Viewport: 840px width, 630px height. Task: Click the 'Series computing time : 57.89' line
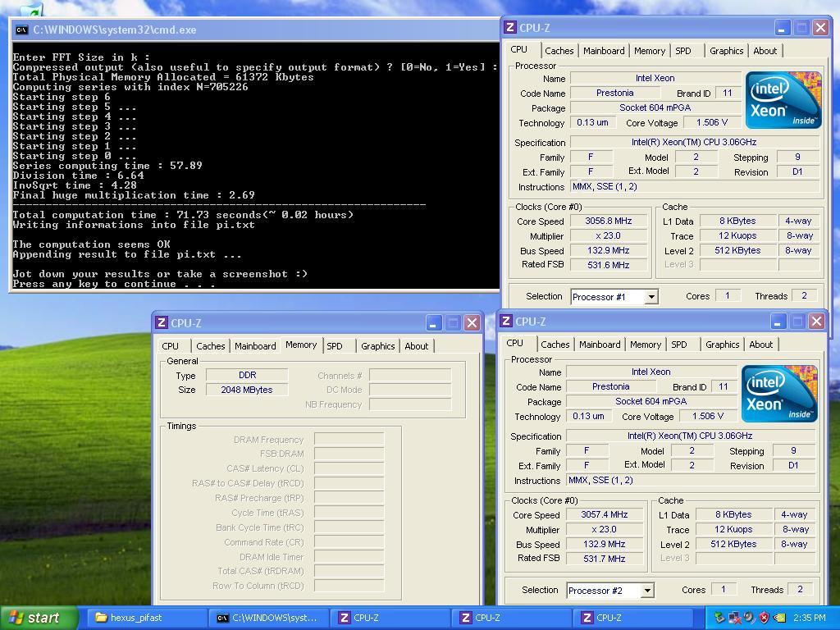[x=107, y=166]
